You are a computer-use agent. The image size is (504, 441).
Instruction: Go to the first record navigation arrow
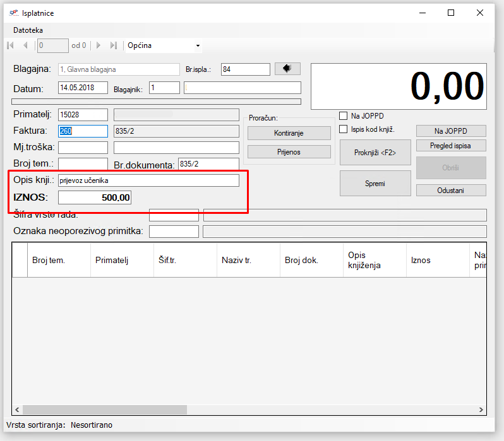click(x=10, y=45)
